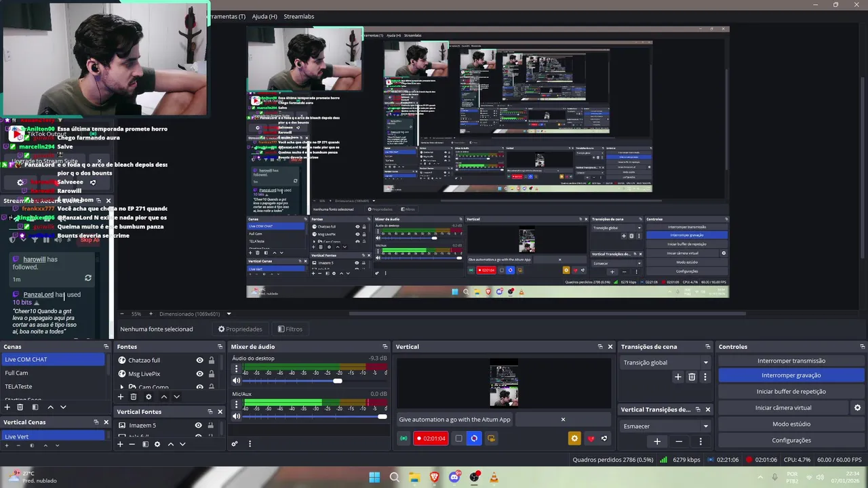Image resolution: width=868 pixels, height=488 pixels.
Task: Expand the Cam Comp group source
Action: [122, 388]
